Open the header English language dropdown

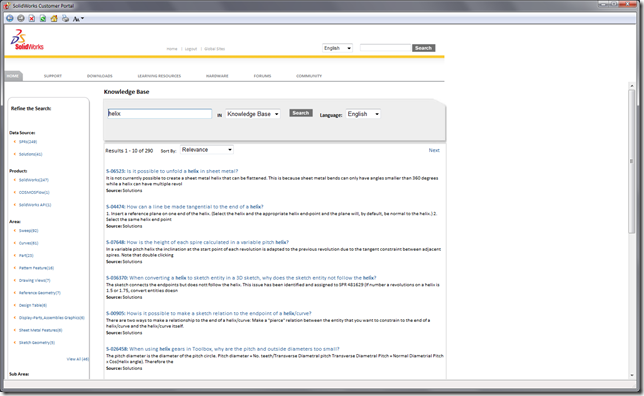pos(337,48)
